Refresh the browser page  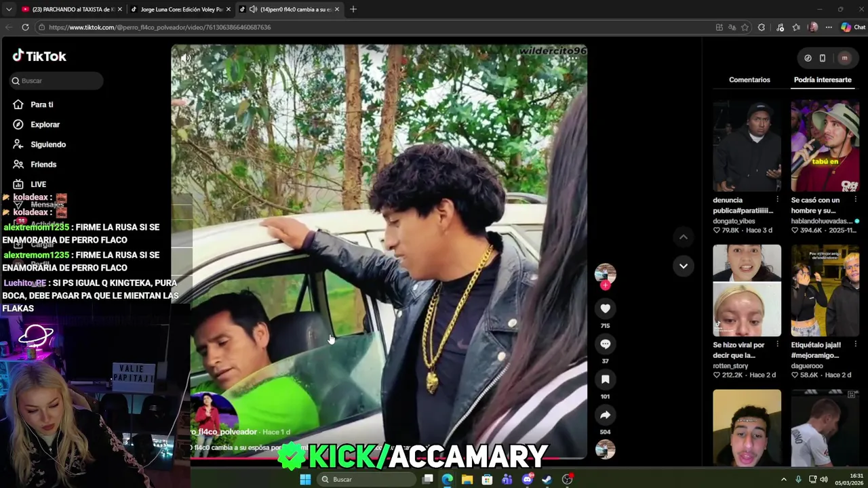tap(25, 27)
